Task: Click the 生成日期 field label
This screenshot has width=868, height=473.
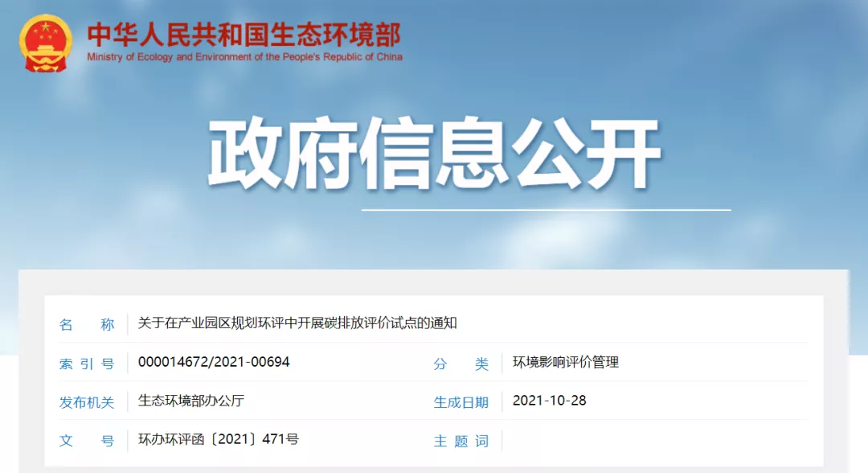Action: click(x=461, y=402)
